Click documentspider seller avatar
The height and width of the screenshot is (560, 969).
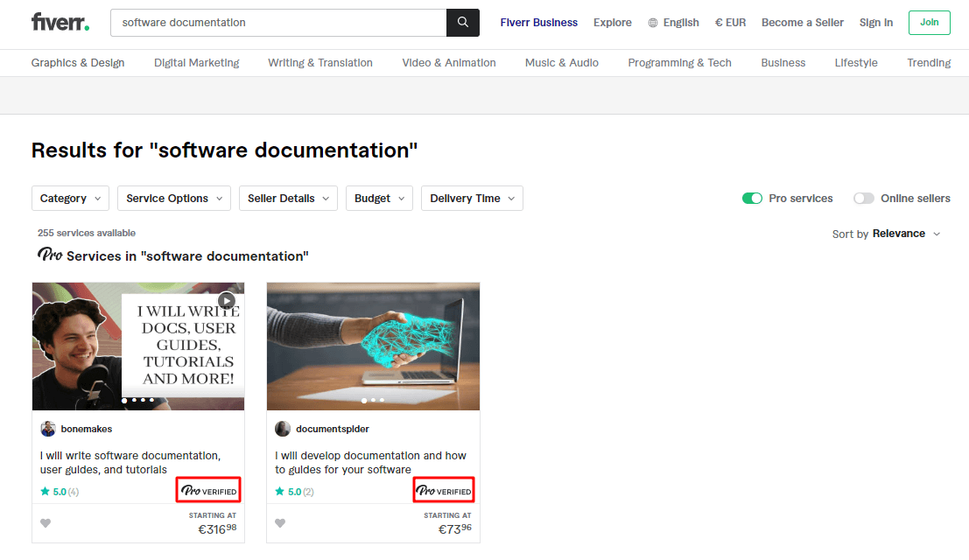(x=283, y=429)
